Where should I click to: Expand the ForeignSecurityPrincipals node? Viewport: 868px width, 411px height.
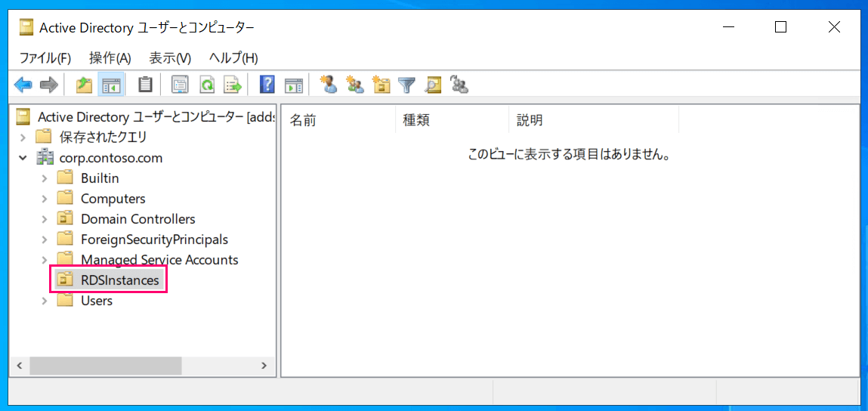pos(45,239)
